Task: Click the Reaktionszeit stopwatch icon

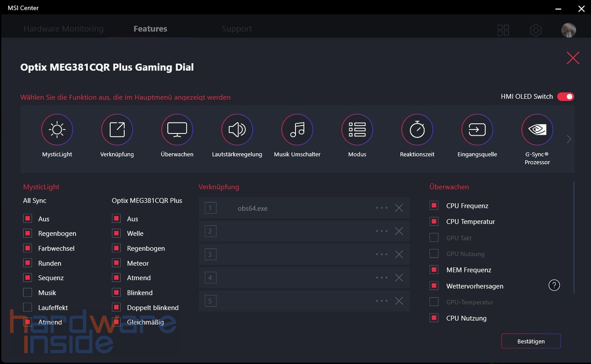Action: click(x=417, y=130)
